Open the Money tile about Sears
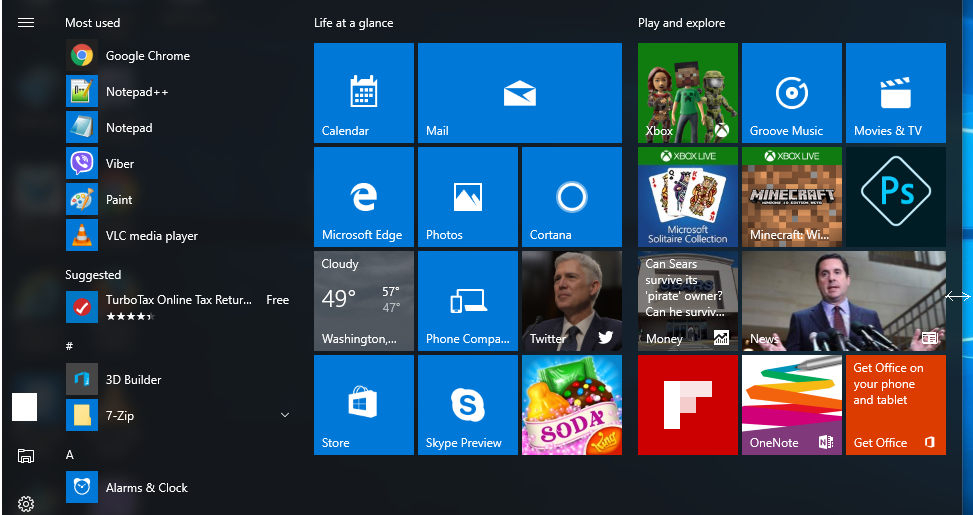Image resolution: width=973 pixels, height=515 pixels. click(688, 301)
